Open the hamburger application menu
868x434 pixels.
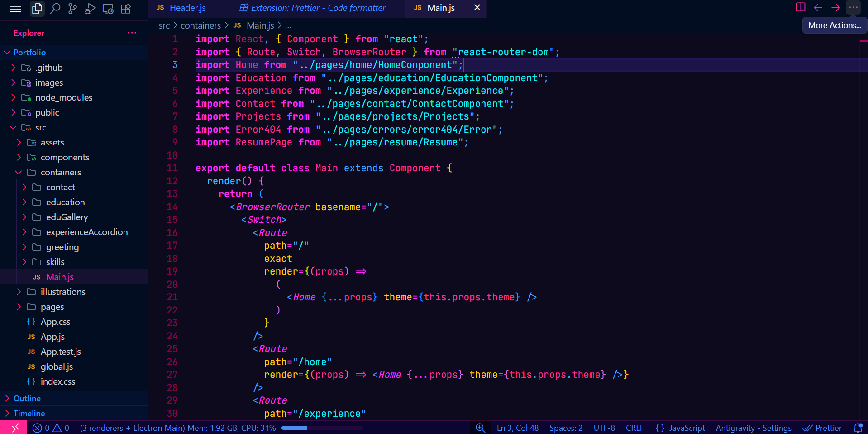point(16,9)
